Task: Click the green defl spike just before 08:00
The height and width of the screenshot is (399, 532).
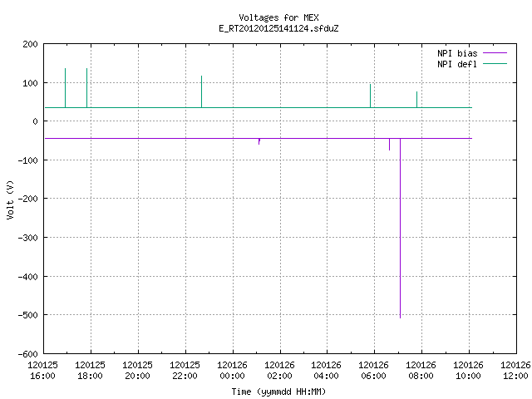Action: coord(417,100)
